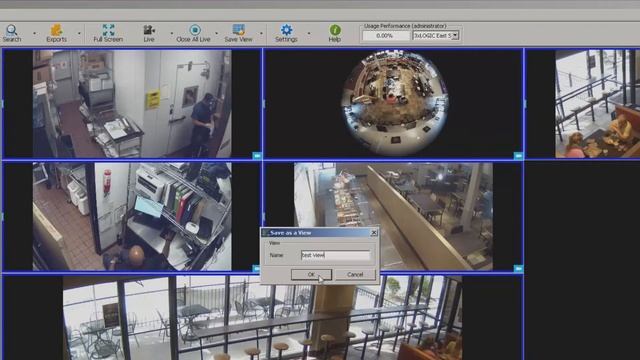Select the patio window bar-stool camera feed
The image size is (640, 360).
262,318
